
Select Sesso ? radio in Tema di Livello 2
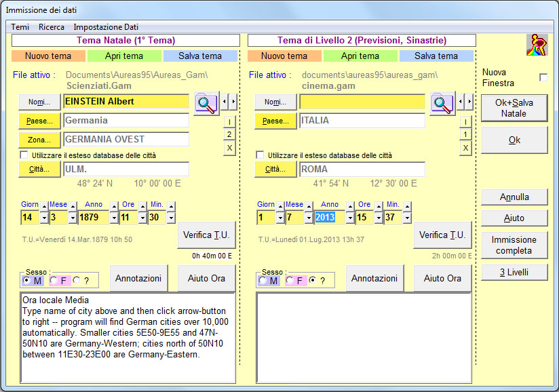(312, 281)
